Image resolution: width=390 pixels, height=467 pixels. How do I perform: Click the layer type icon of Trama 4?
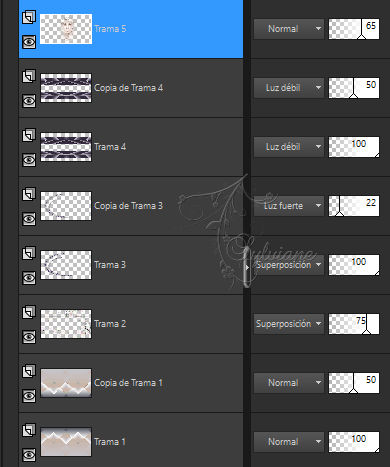pos(29,135)
